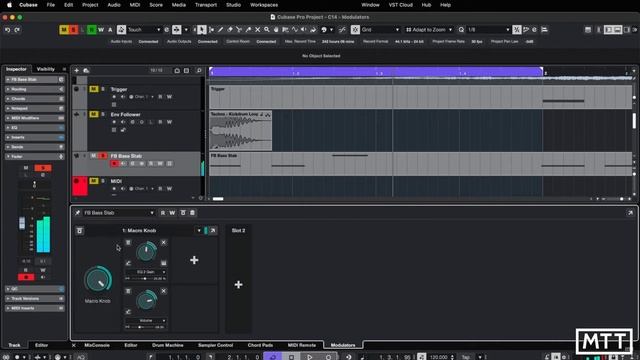This screenshot has height=360, width=640.
Task: Toggle Snap to Zero Crossing icon
Action: [x=342, y=30]
